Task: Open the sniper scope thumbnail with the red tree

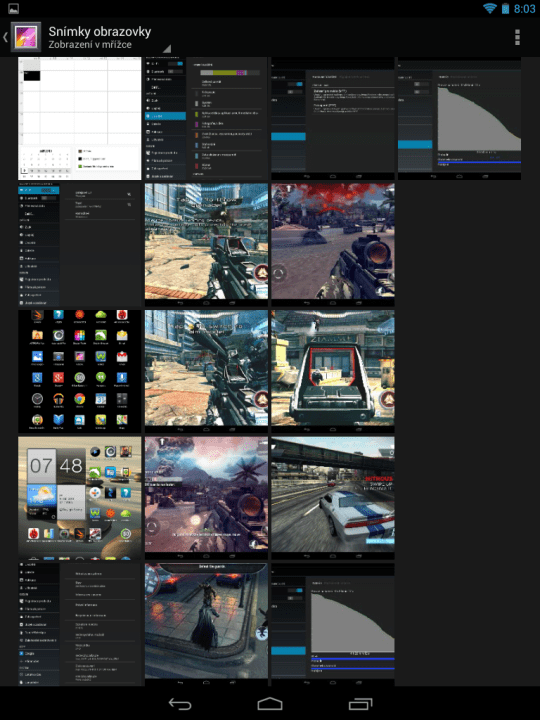Action: coord(333,245)
